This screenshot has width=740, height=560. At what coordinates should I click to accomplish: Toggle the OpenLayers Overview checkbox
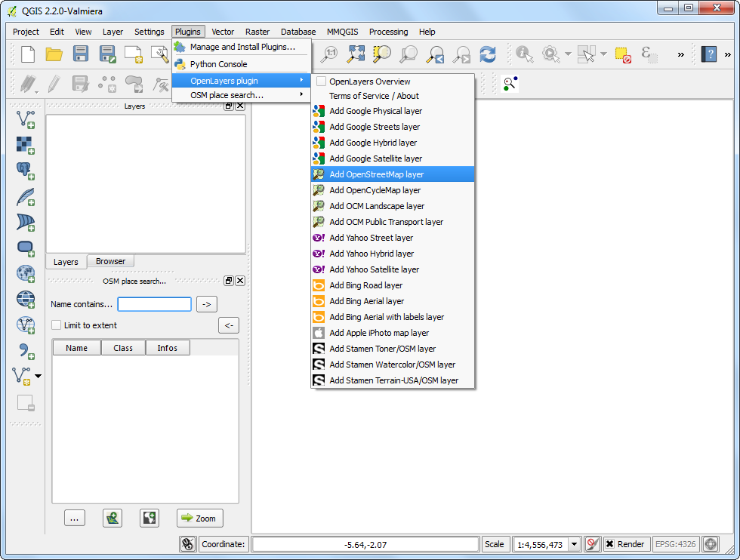[322, 82]
